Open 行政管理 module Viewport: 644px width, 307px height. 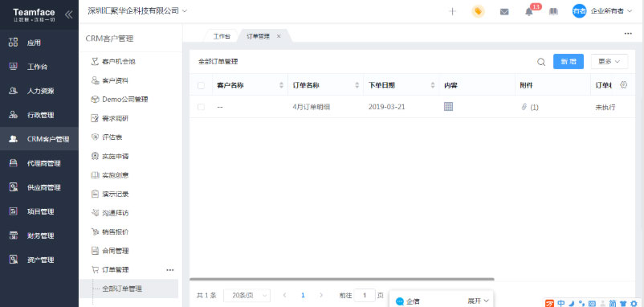click(39, 115)
